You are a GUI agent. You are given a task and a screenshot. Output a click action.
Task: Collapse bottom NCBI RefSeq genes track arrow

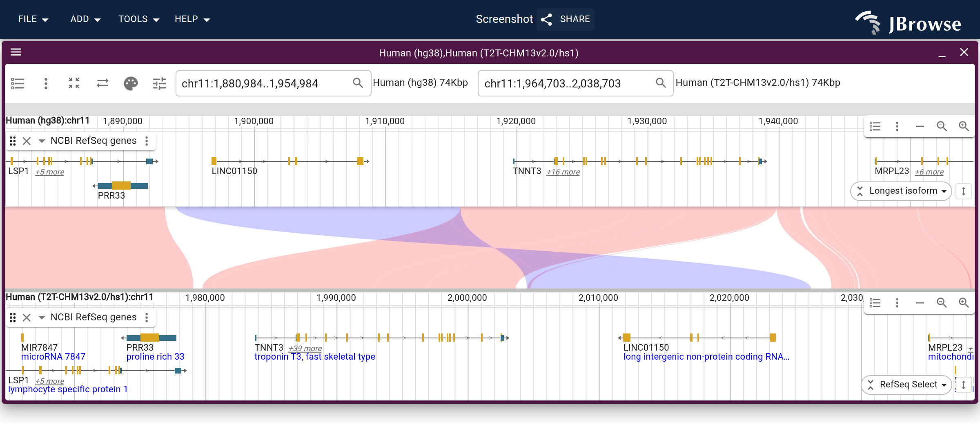tap(42, 318)
